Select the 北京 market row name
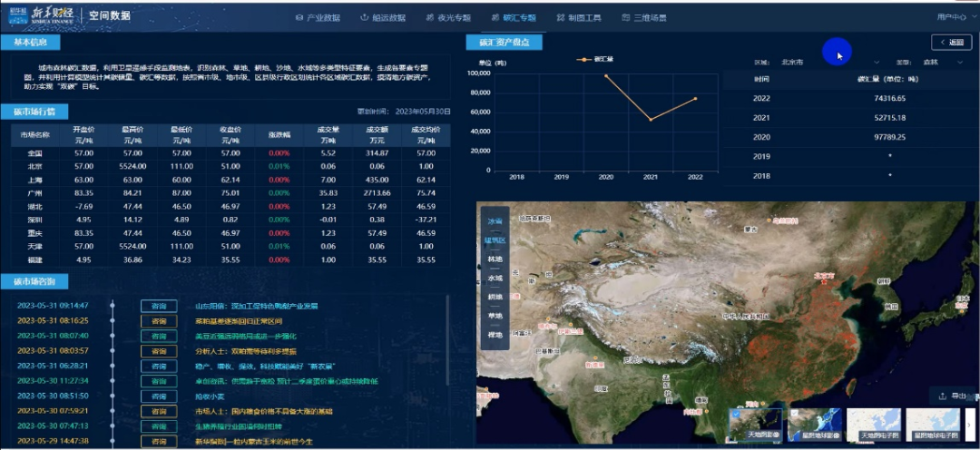Image resolution: width=980 pixels, height=450 pixels. click(x=35, y=166)
